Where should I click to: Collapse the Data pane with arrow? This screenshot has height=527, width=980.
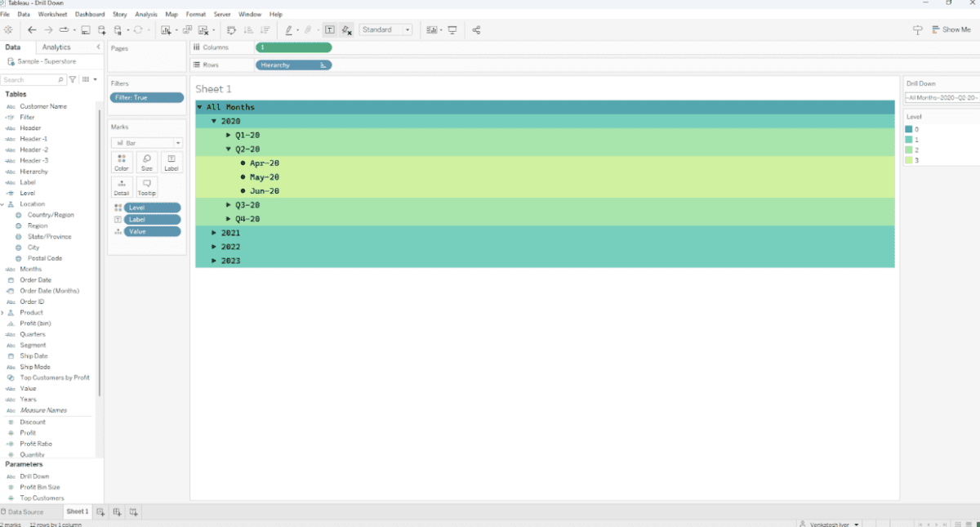click(x=99, y=47)
